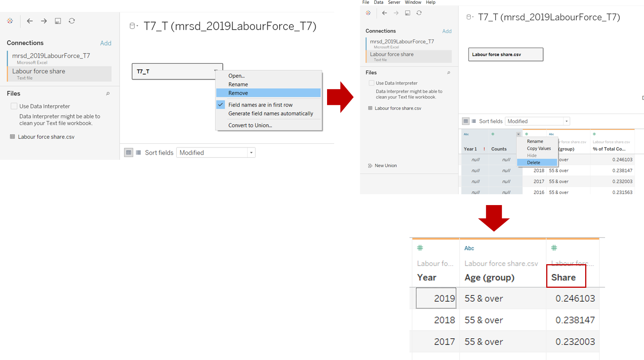Switch to list view icon beside the T7_T window's Sort fields
This screenshot has width=644, height=360.
(x=138, y=153)
